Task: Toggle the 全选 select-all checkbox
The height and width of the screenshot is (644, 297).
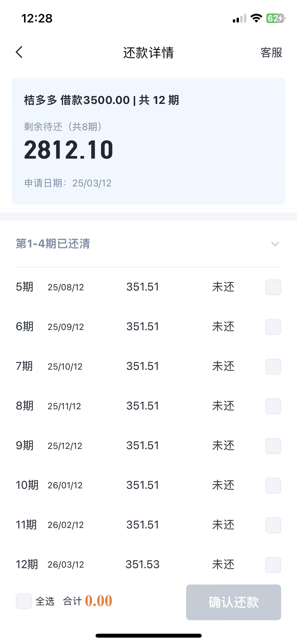Action: pyautogui.click(x=24, y=601)
